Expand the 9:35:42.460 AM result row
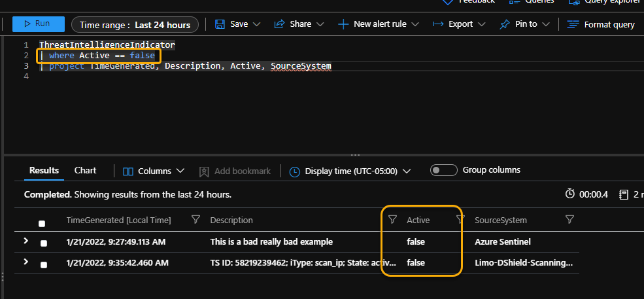644x299 pixels. click(26, 262)
